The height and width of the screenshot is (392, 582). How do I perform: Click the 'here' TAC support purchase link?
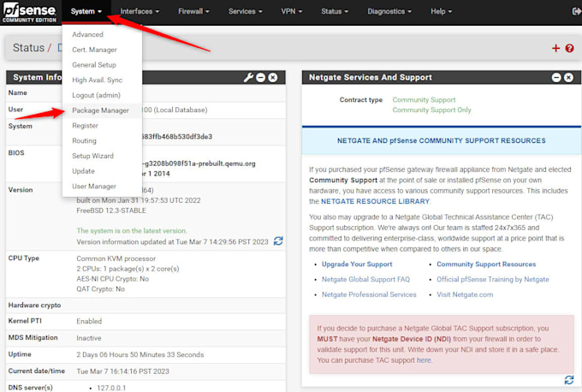pyautogui.click(x=424, y=360)
